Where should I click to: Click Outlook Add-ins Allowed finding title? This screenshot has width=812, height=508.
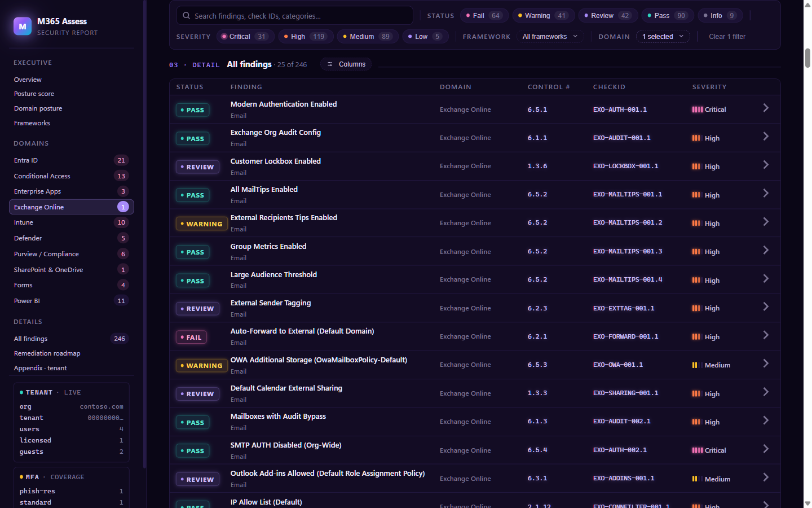click(x=328, y=474)
